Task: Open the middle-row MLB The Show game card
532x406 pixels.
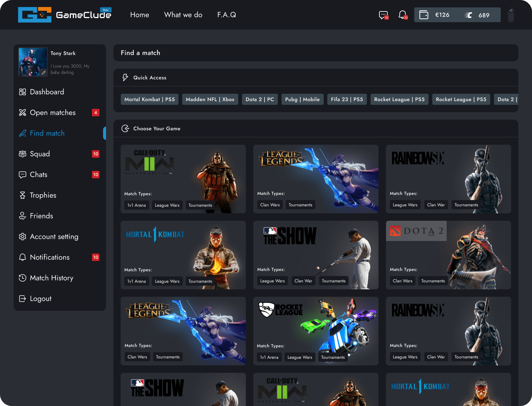Action: (316, 255)
